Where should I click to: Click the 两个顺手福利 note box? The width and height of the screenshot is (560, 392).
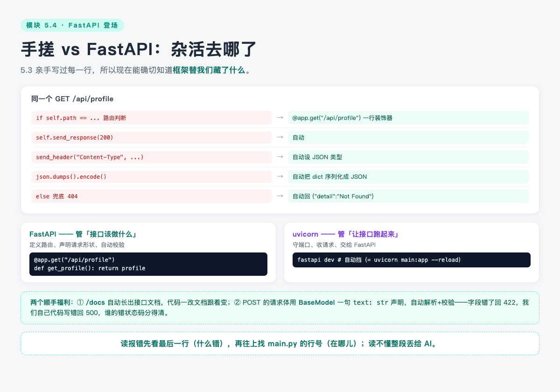coord(280,308)
